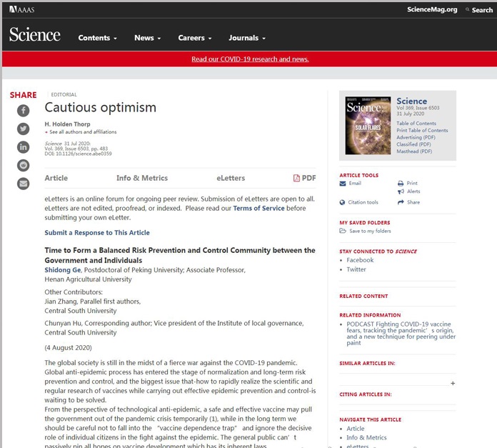The width and height of the screenshot is (497, 448).
Task: Open the Science issue cover thumbnail
Action: coord(368,125)
